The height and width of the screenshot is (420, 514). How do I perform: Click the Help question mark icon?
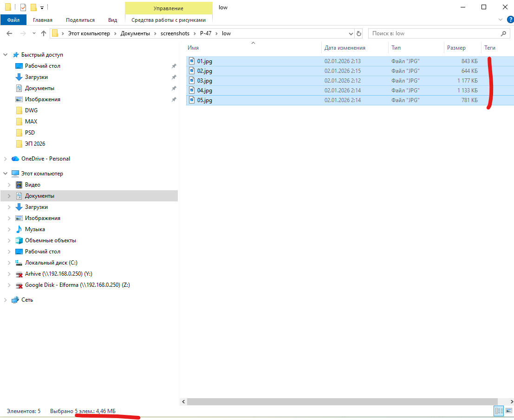point(510,20)
